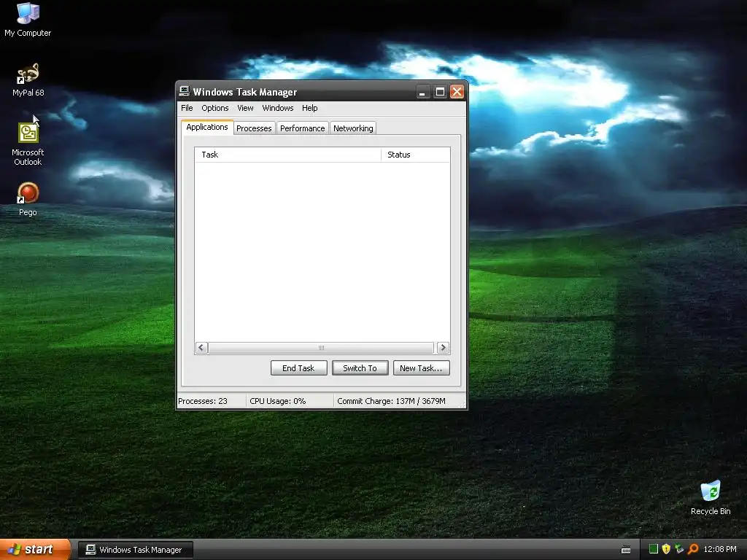Open the View menu
747x560 pixels.
[x=245, y=108]
